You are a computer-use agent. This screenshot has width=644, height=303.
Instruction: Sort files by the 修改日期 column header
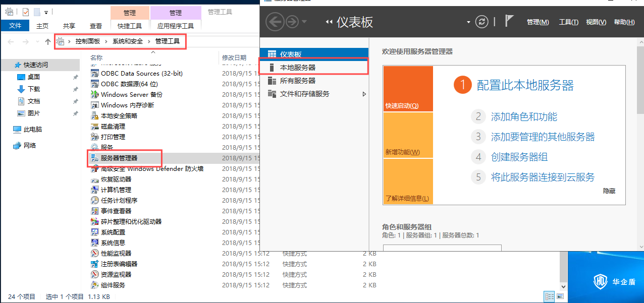(234, 57)
